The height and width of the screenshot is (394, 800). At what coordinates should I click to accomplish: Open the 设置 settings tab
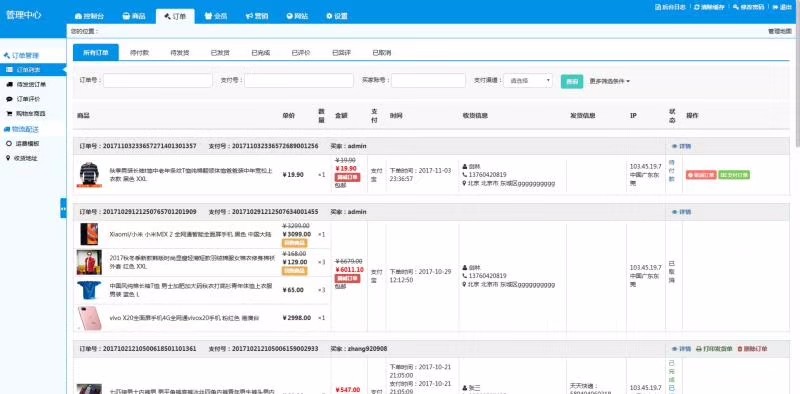337,16
